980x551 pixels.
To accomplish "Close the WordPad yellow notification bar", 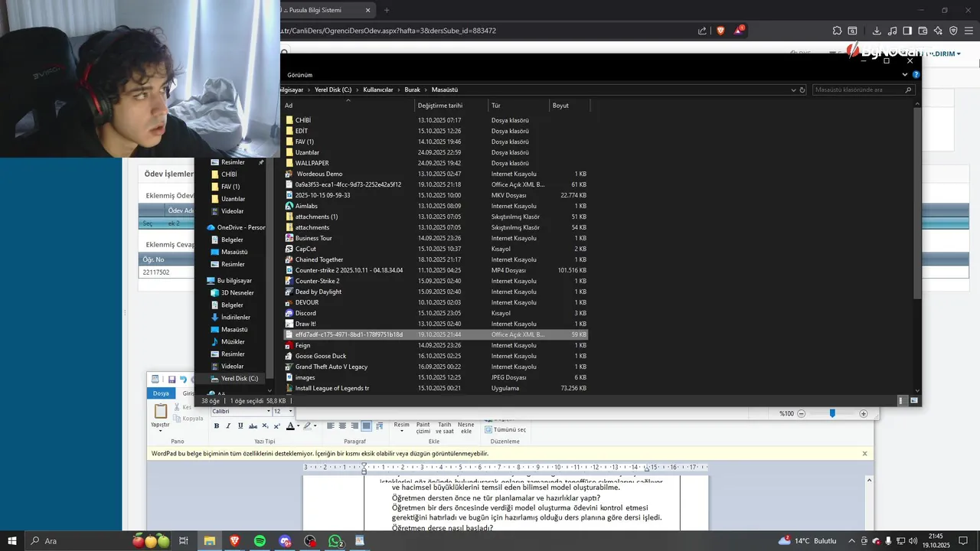I will [865, 454].
